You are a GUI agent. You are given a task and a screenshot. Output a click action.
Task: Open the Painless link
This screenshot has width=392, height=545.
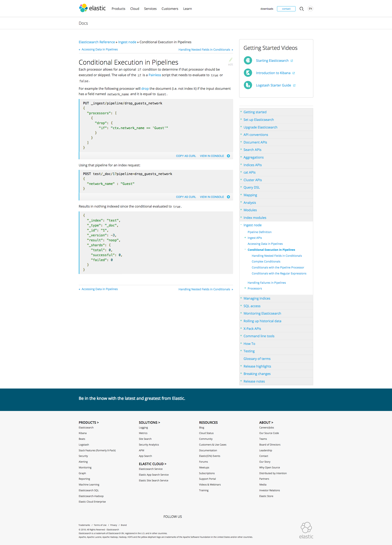[x=155, y=75]
